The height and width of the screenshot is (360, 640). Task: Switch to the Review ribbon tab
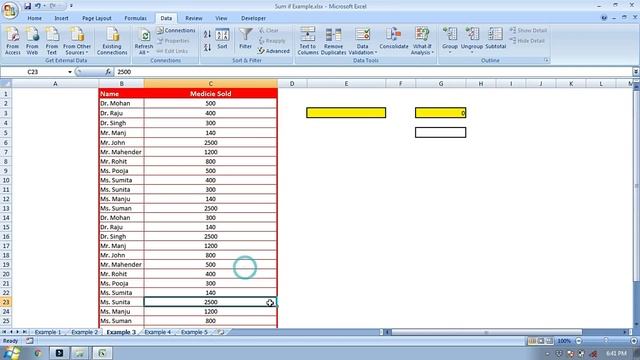193,18
